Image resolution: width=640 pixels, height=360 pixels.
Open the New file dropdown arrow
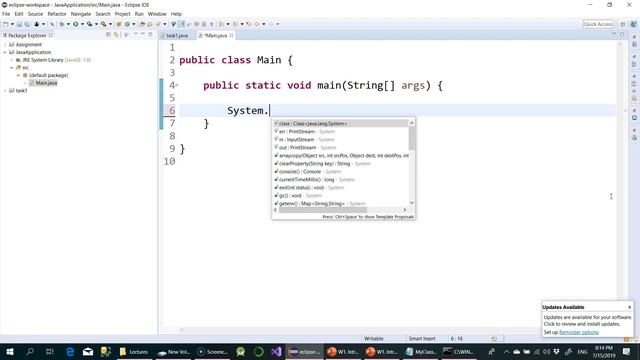tap(12, 24)
